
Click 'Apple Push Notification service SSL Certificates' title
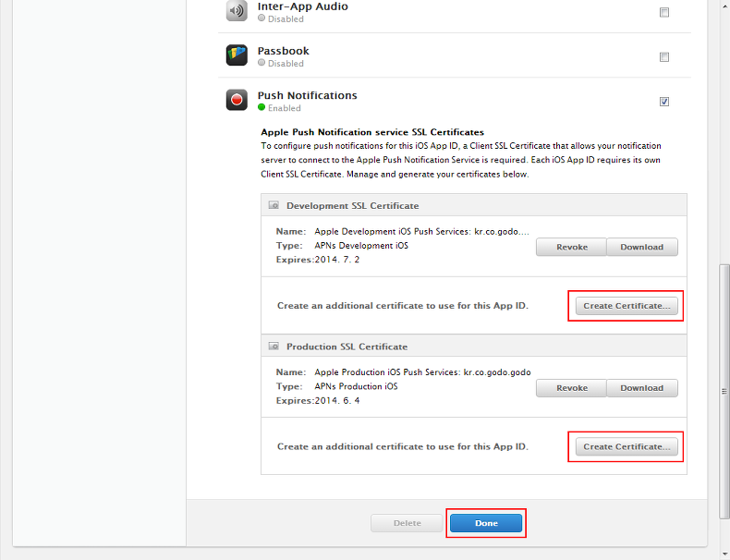click(x=372, y=132)
